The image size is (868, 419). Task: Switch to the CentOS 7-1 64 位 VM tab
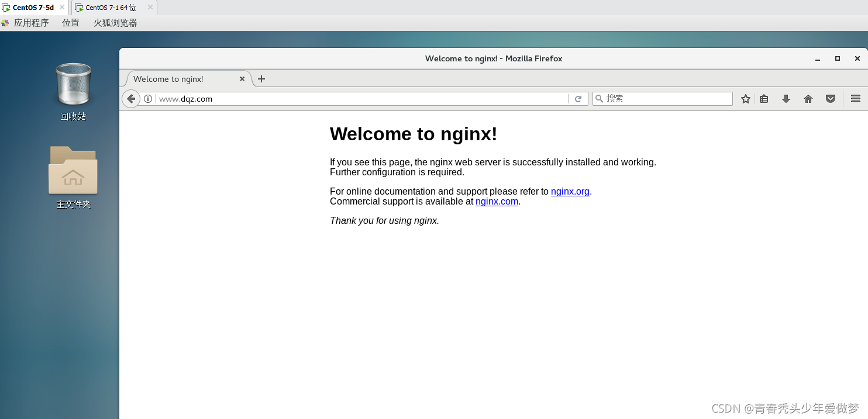(x=114, y=8)
